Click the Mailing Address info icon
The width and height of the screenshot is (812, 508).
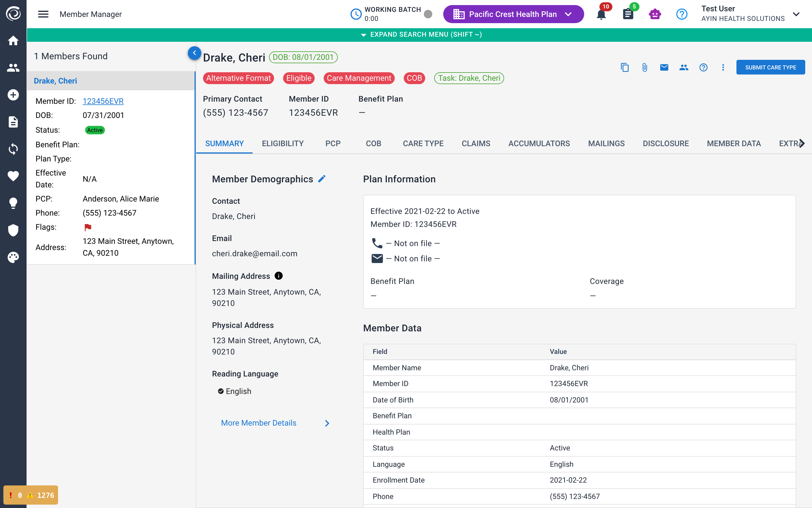click(x=279, y=276)
